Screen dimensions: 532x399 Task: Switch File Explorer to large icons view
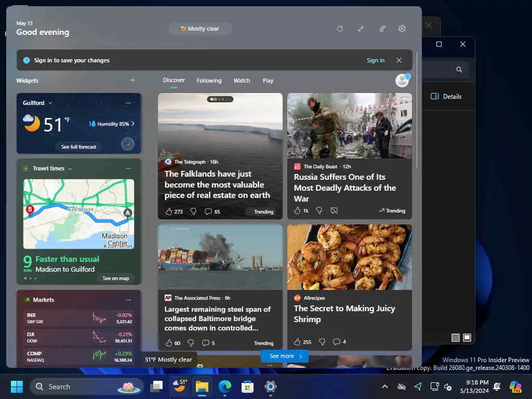click(467, 338)
